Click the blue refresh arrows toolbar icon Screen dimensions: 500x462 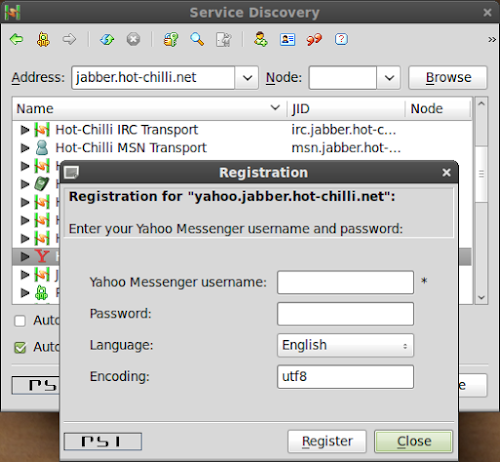click(x=107, y=39)
